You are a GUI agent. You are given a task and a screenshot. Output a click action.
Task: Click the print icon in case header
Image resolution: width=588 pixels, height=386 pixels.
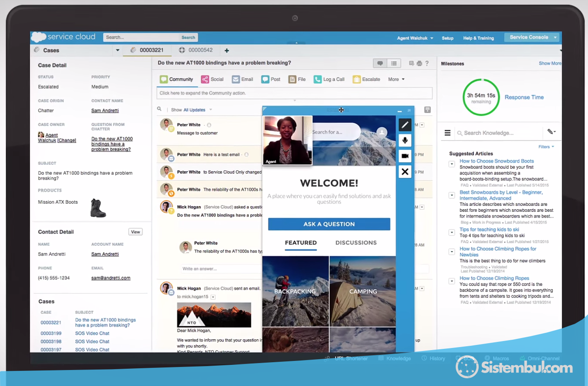point(419,64)
